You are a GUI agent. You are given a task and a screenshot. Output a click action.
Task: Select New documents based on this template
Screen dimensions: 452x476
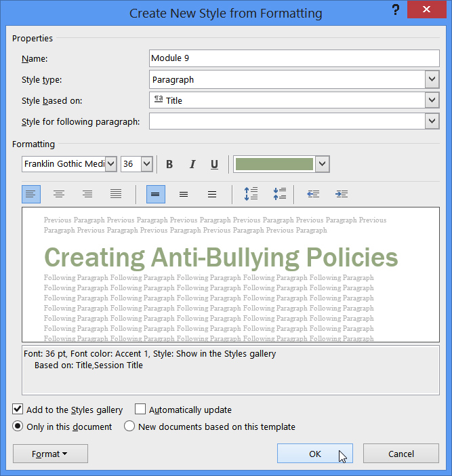129,427
